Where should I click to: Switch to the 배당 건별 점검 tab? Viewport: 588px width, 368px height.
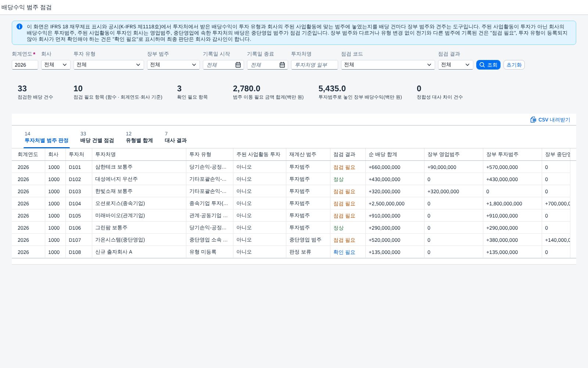(x=97, y=137)
